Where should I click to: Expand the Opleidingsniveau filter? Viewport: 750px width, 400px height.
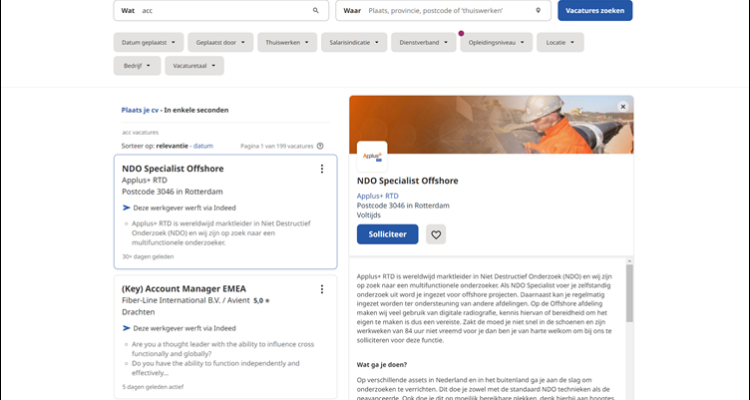497,43
